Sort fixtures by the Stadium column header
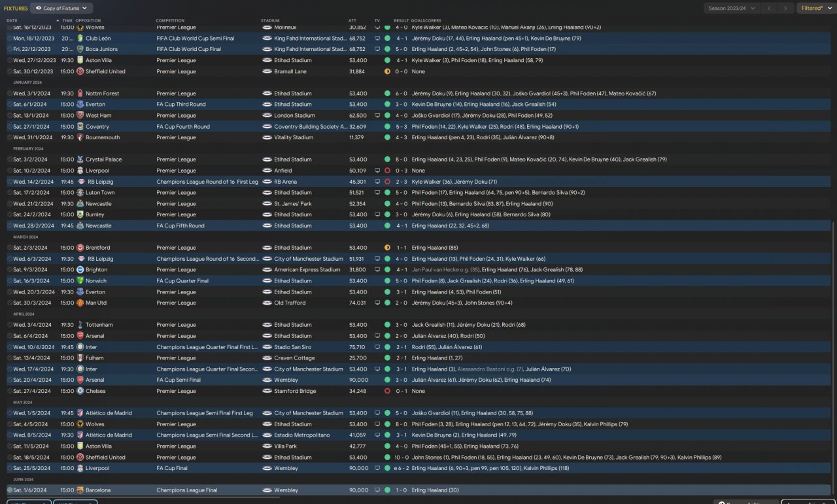This screenshot has width=837, height=504. pyautogui.click(x=269, y=20)
